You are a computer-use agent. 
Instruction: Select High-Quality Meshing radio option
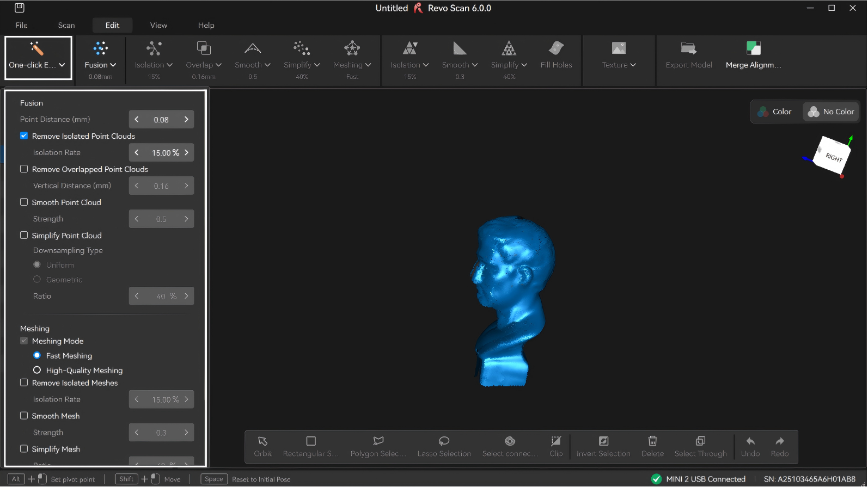click(x=37, y=370)
